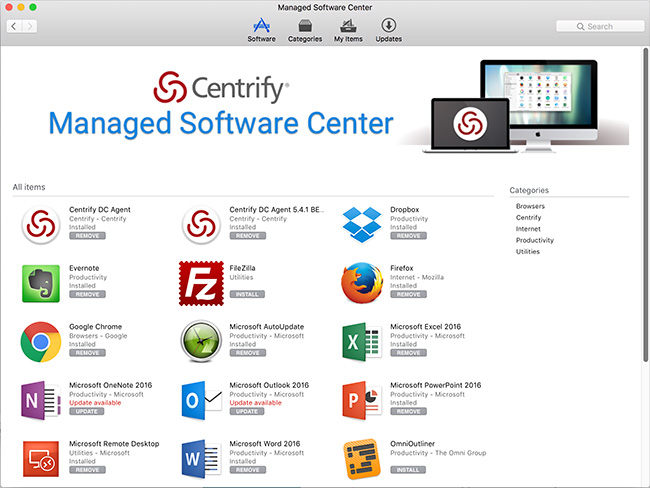Image resolution: width=650 pixels, height=488 pixels.
Task: Click the Evernote title text
Action: tap(84, 268)
